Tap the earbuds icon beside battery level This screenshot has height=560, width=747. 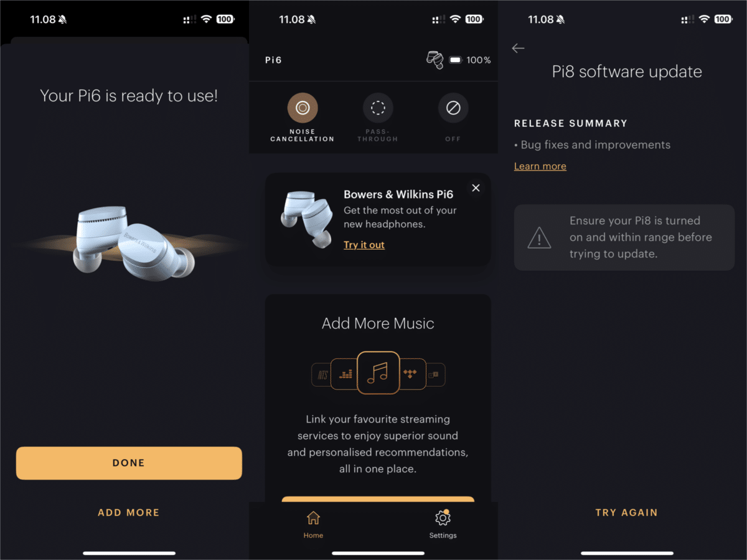(x=435, y=60)
